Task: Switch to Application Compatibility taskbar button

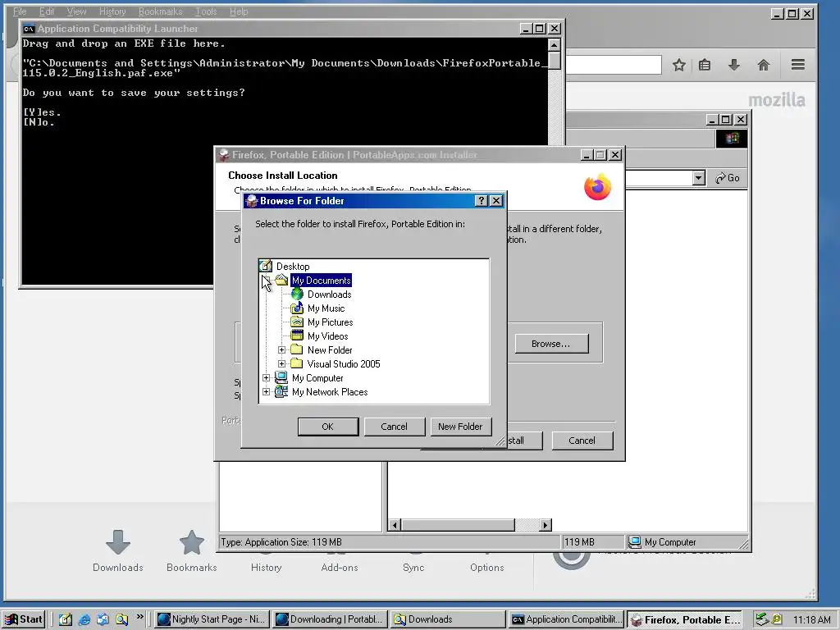Action: [x=566, y=619]
